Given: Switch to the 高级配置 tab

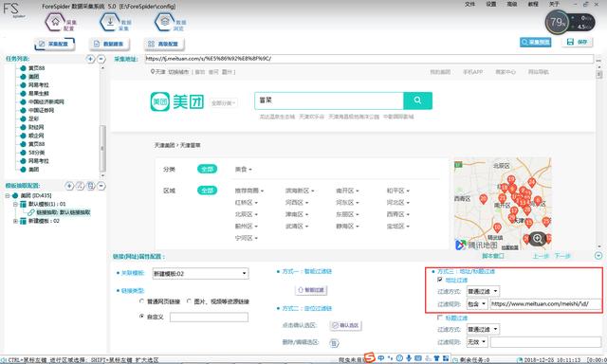Looking at the screenshot, I should point(164,44).
